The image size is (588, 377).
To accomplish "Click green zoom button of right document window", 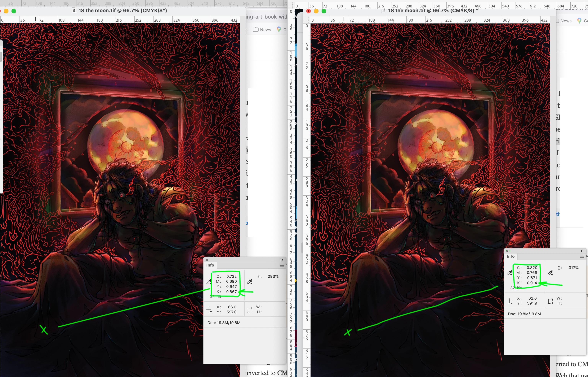I will point(324,11).
